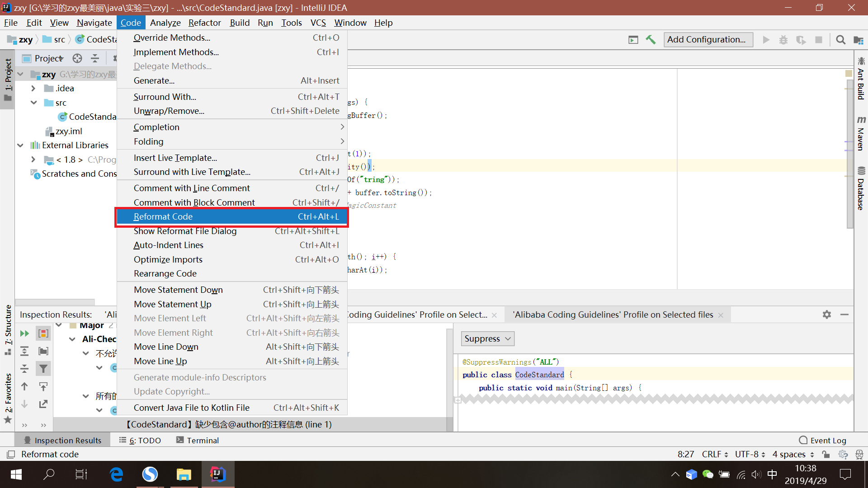This screenshot has width=868, height=488.
Task: Click Locate/scroll-from-source target icon in Project panel
Action: coord(77,58)
